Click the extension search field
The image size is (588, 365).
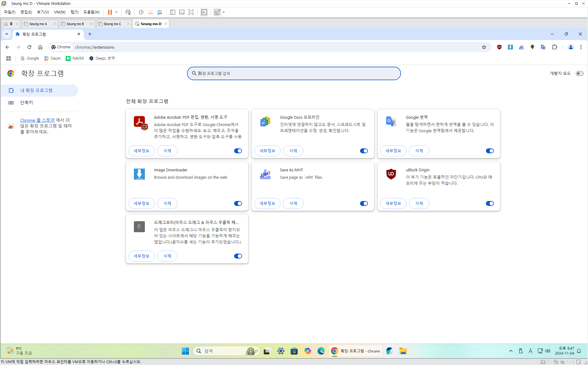click(294, 73)
